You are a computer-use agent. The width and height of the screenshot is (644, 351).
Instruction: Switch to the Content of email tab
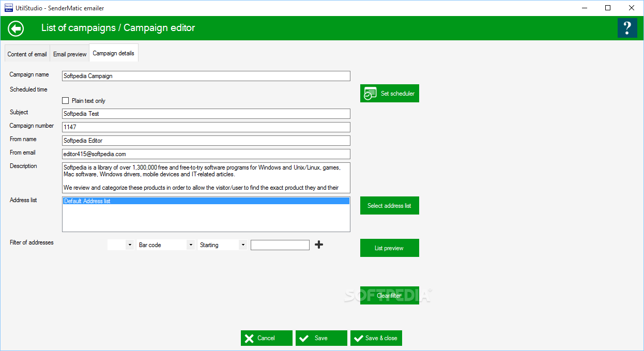click(x=27, y=54)
